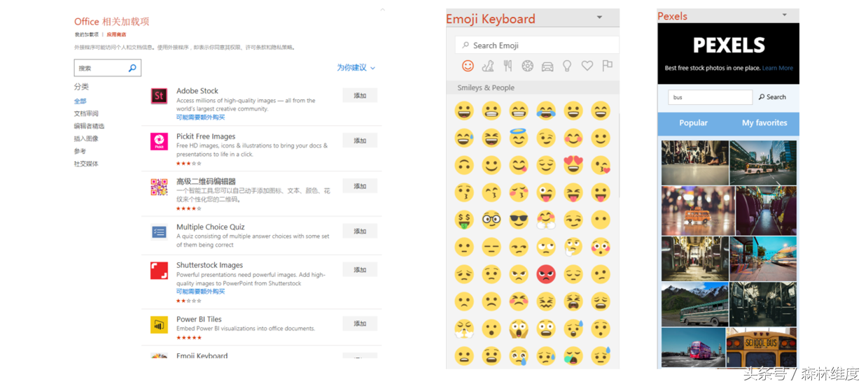This screenshot has width=868, height=386.
Task: Add the Pickit Free Images add-in
Action: point(360,141)
